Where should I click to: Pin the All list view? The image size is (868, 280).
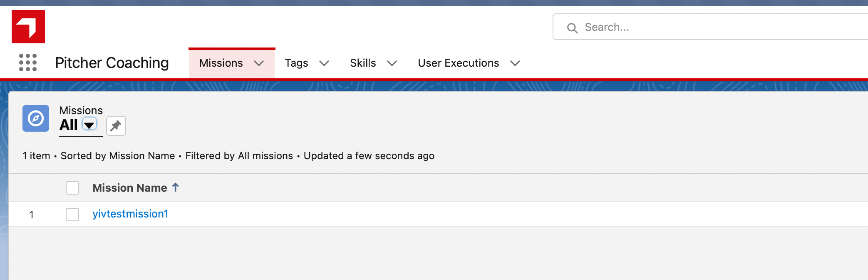click(116, 125)
